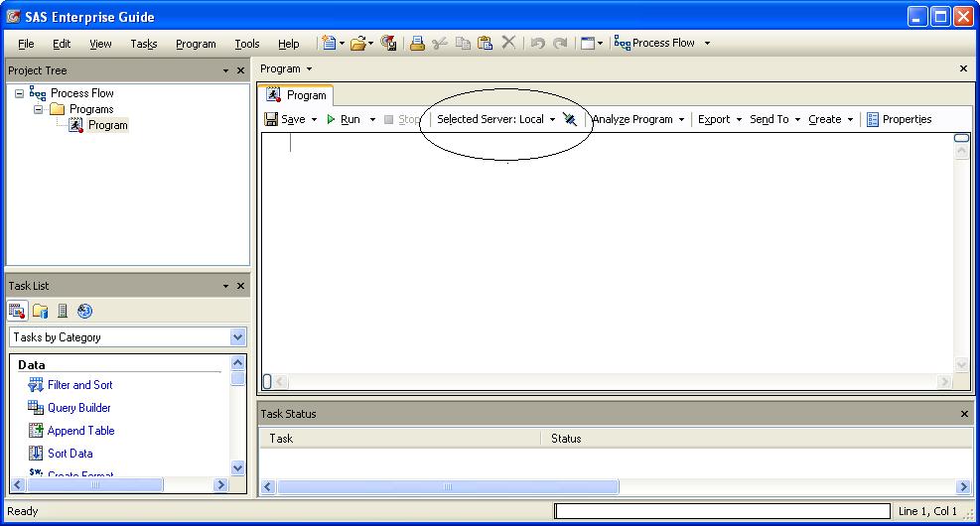The width and height of the screenshot is (980, 526).
Task: Open the dropdown arrow beside New icon
Action: click(342, 43)
